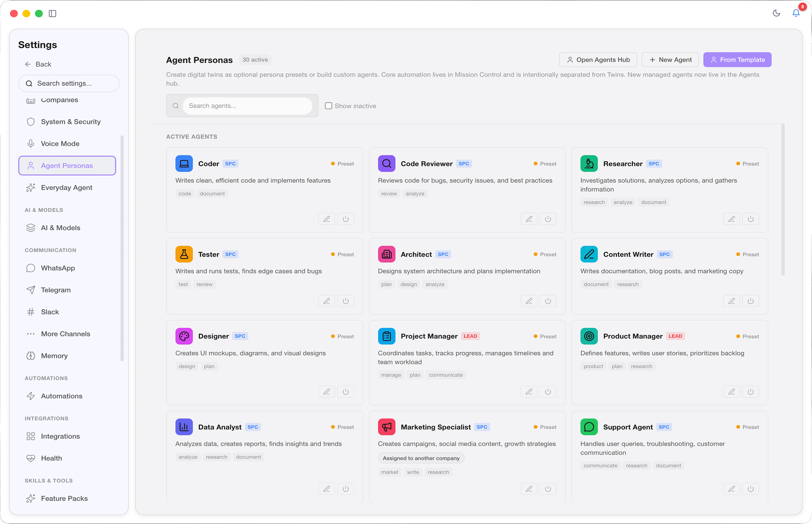Edit the Support Agent persona
This screenshot has width=812, height=524.
click(732, 489)
